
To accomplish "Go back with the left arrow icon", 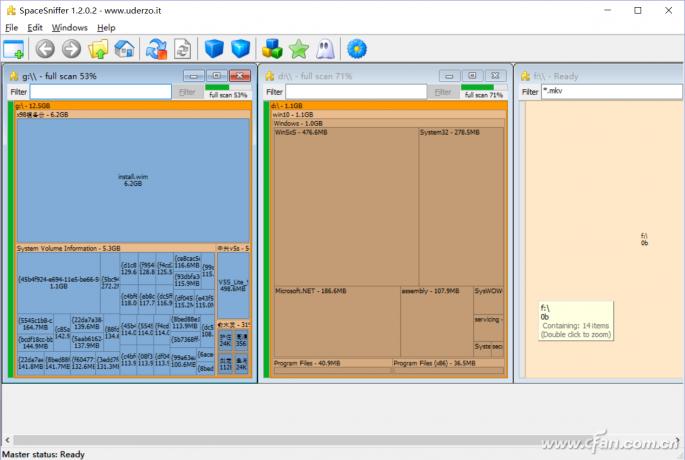I will tap(45, 49).
